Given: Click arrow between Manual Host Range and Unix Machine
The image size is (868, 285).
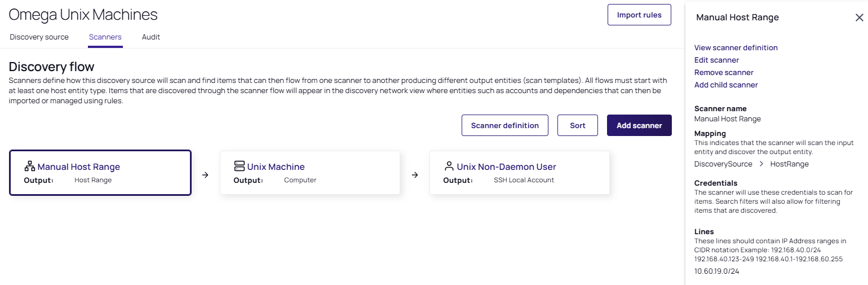Looking at the screenshot, I should (205, 175).
